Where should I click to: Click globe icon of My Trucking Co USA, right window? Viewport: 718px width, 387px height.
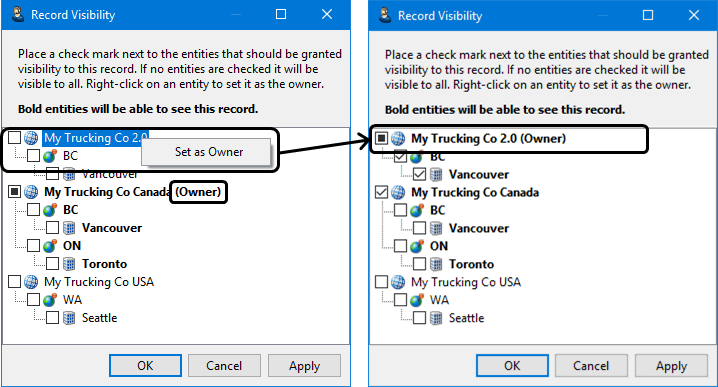coord(398,282)
